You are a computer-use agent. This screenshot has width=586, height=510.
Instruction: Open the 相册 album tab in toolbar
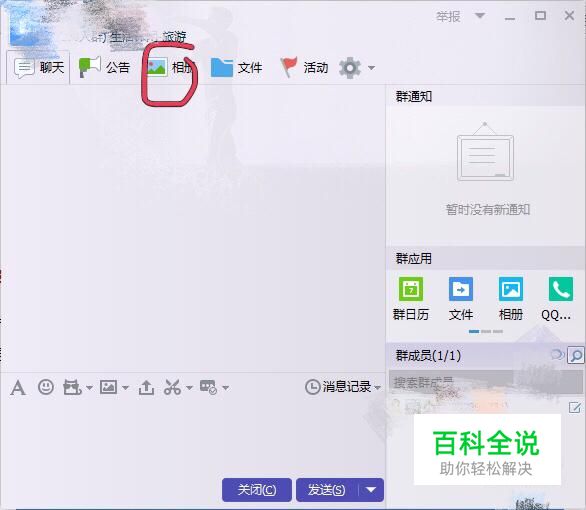click(170, 68)
